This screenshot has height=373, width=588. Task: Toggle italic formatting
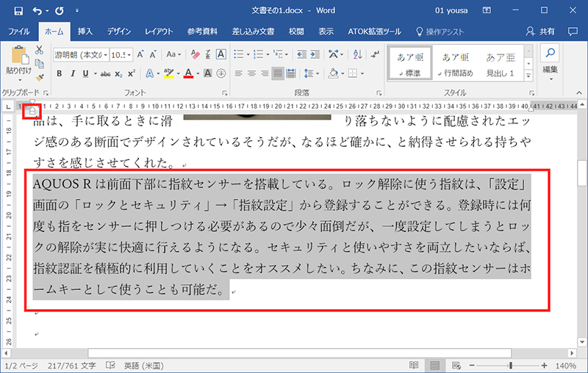click(73, 73)
